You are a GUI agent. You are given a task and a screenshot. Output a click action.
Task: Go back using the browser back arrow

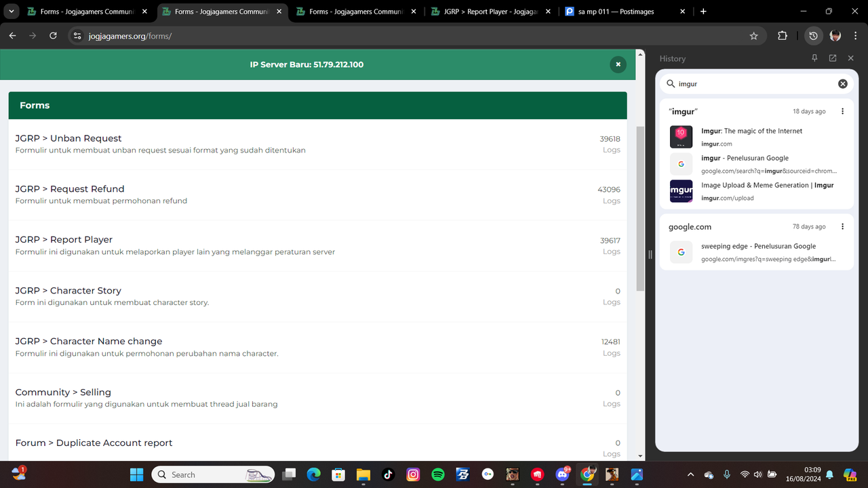coord(12,36)
